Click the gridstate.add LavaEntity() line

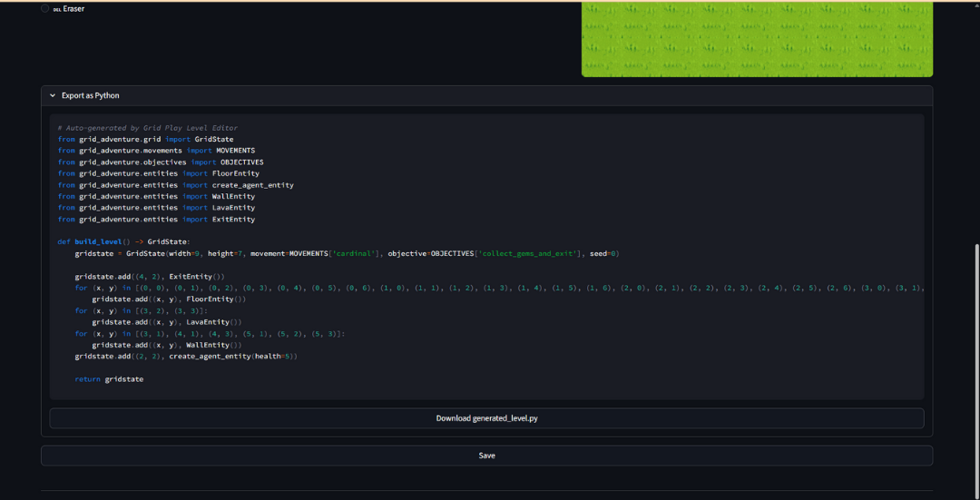(x=167, y=322)
